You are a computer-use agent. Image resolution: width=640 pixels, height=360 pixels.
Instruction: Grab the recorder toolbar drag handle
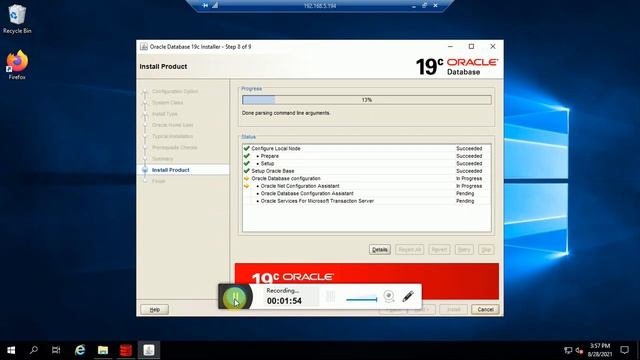click(x=330, y=297)
